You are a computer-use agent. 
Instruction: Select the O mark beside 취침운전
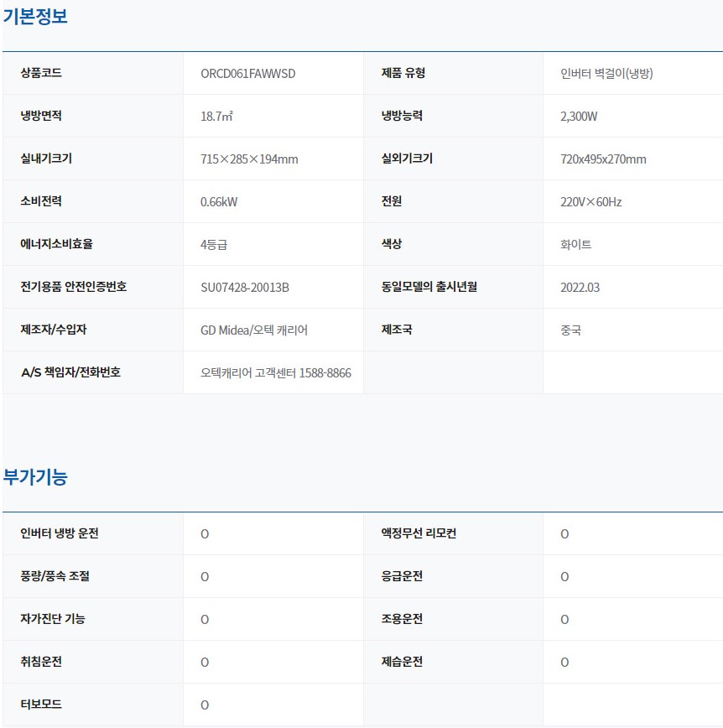(x=205, y=662)
